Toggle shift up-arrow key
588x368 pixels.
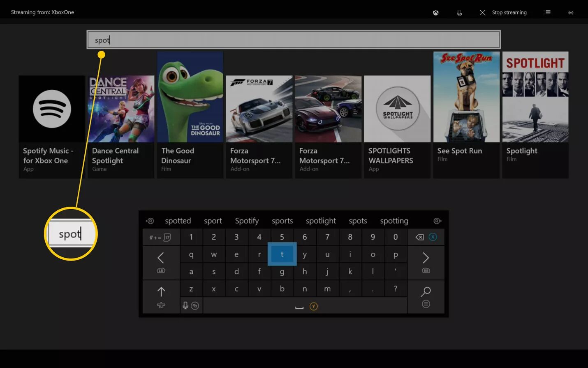161,297
